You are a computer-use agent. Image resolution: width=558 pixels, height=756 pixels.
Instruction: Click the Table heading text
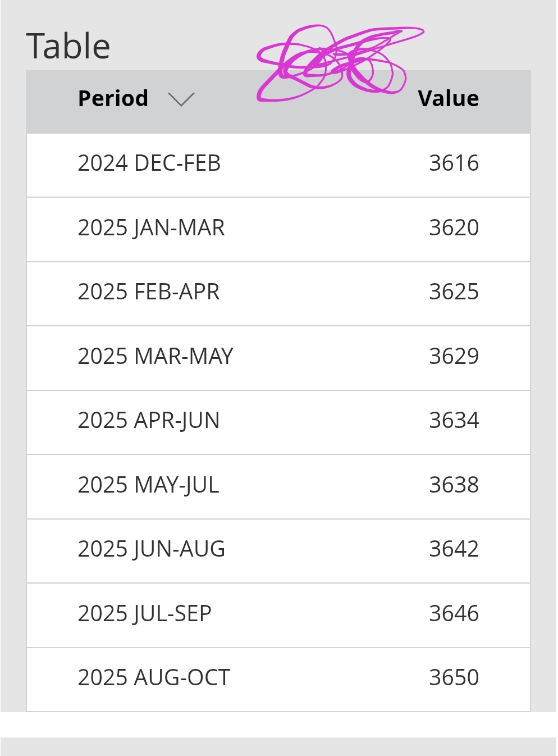(x=68, y=46)
